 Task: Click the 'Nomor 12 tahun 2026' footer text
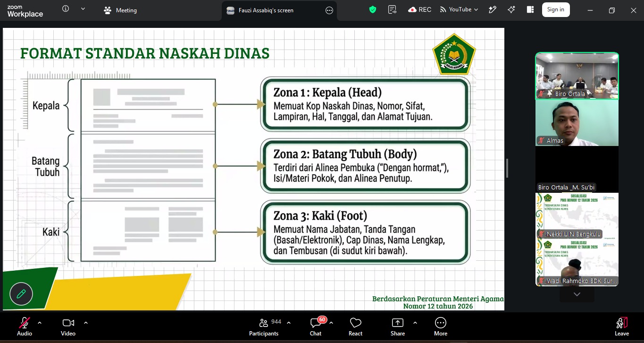click(438, 306)
